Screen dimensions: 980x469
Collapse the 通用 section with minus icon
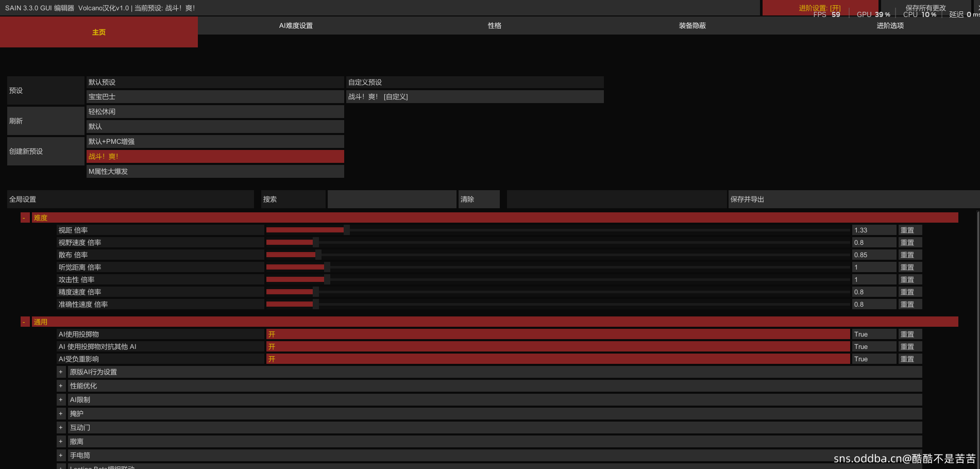(24, 322)
